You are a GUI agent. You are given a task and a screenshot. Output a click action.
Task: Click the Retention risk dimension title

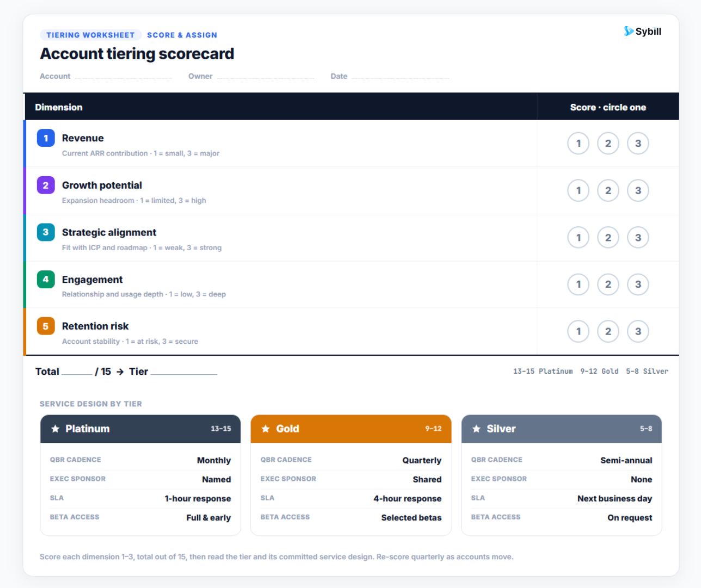click(x=95, y=326)
